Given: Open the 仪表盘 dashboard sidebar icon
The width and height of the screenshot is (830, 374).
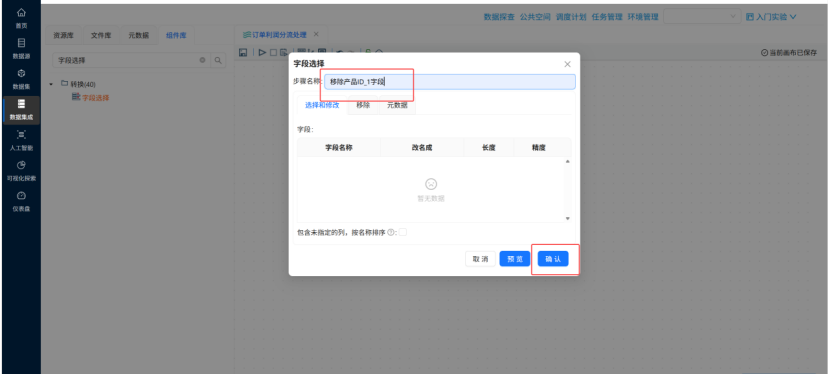Looking at the screenshot, I should (21, 195).
